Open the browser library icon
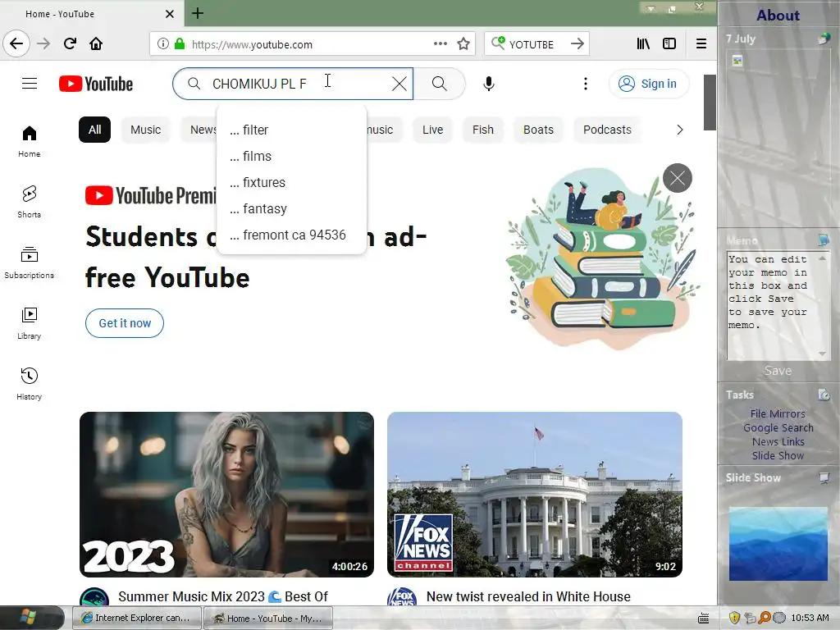The image size is (840, 630). click(x=643, y=44)
